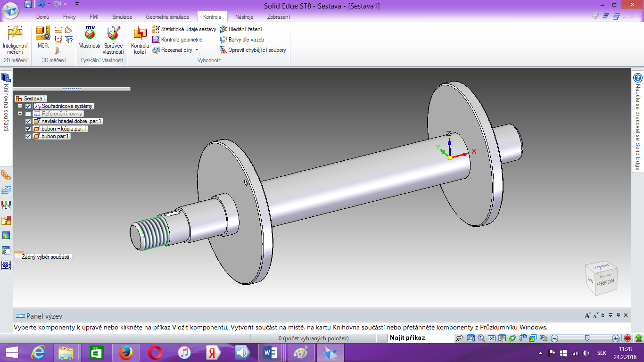Image resolution: width=644 pixels, height=362 pixels.
Task: Click the Undo arrow icon
Action: (x=41, y=4)
